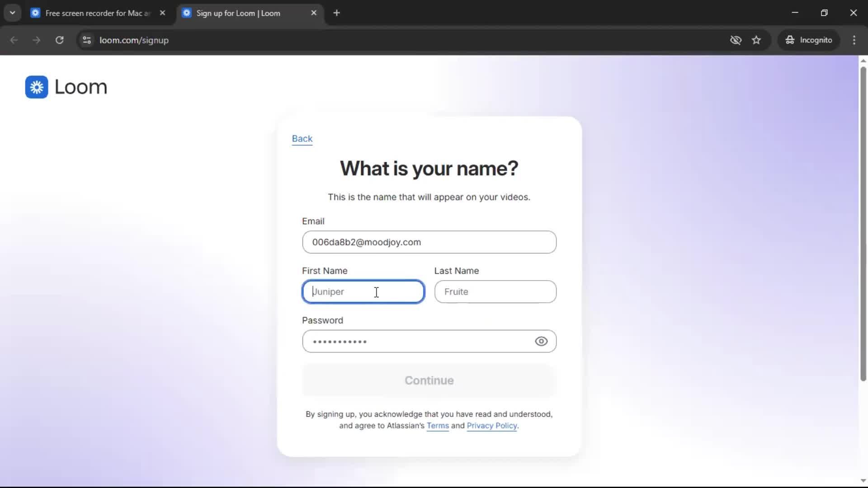
Task: Open the tab search dropdown
Action: pos(12,13)
